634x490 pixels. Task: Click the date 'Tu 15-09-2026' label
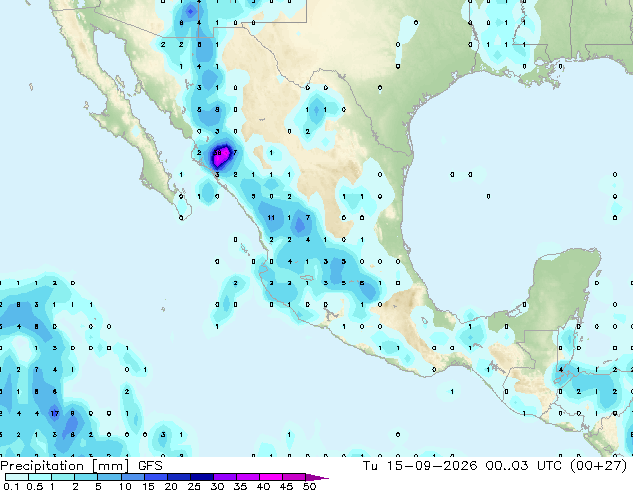pyautogui.click(x=420, y=466)
